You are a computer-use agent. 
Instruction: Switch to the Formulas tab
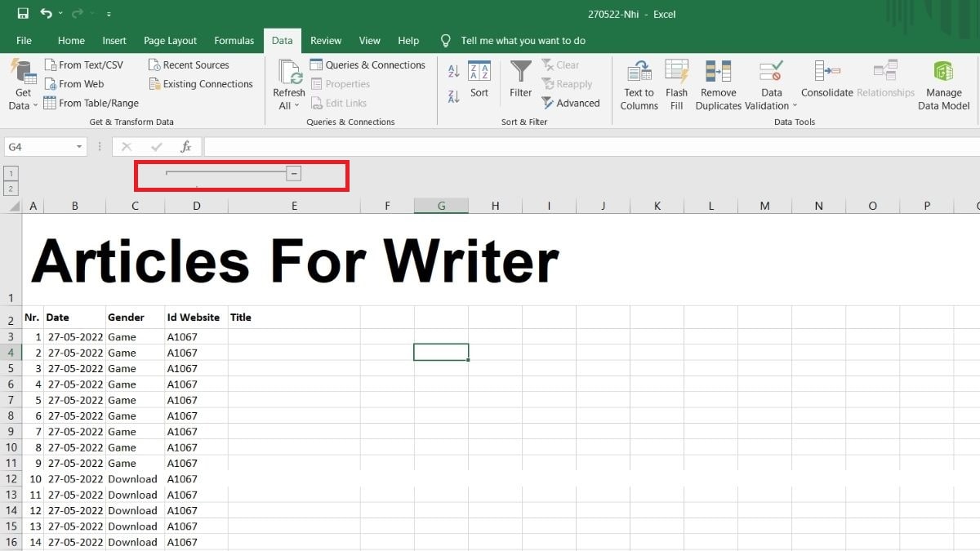[234, 40]
